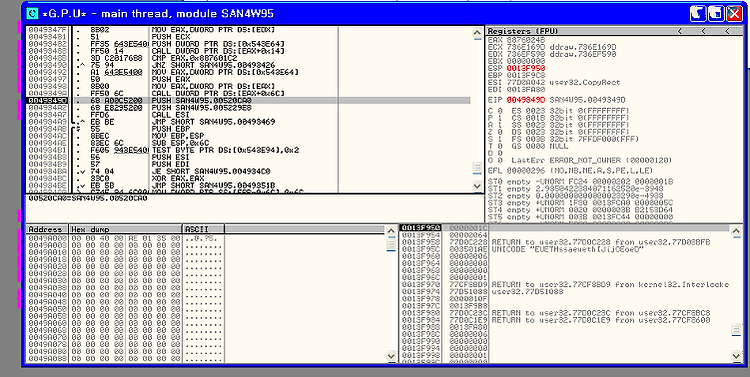
Task: Click disassembly pane scroll-down arrow
Action: (x=477, y=186)
